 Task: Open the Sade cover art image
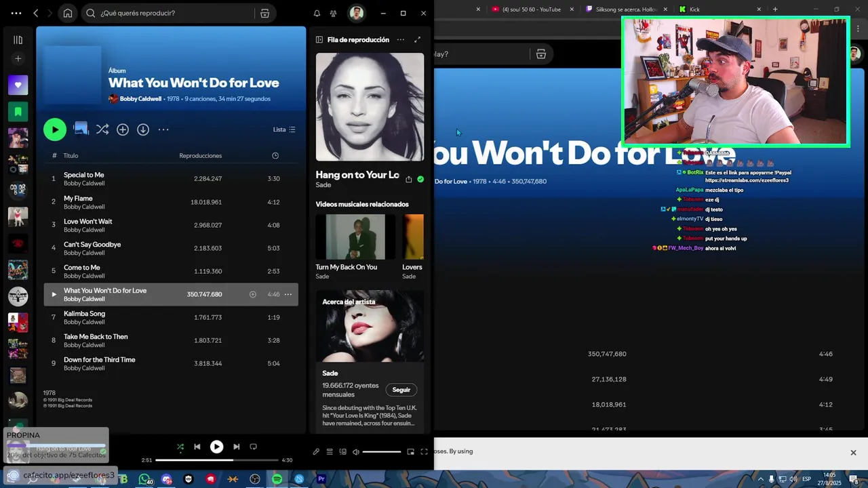click(370, 107)
